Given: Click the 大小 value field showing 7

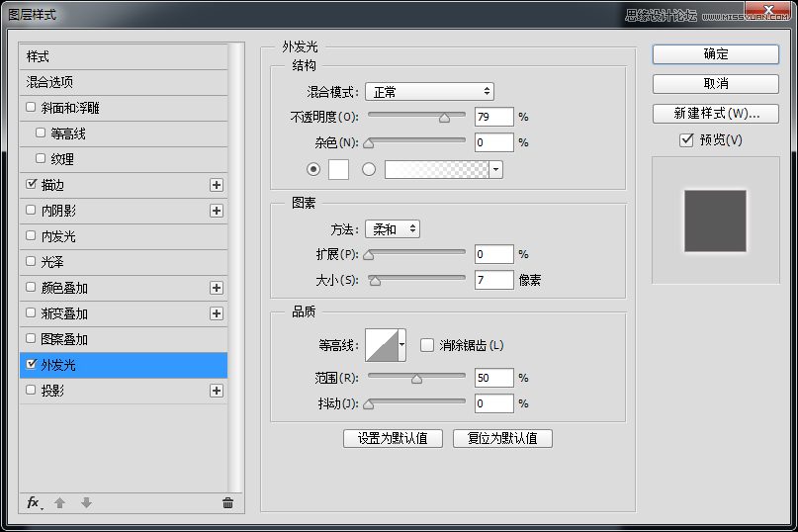Looking at the screenshot, I should (x=494, y=280).
